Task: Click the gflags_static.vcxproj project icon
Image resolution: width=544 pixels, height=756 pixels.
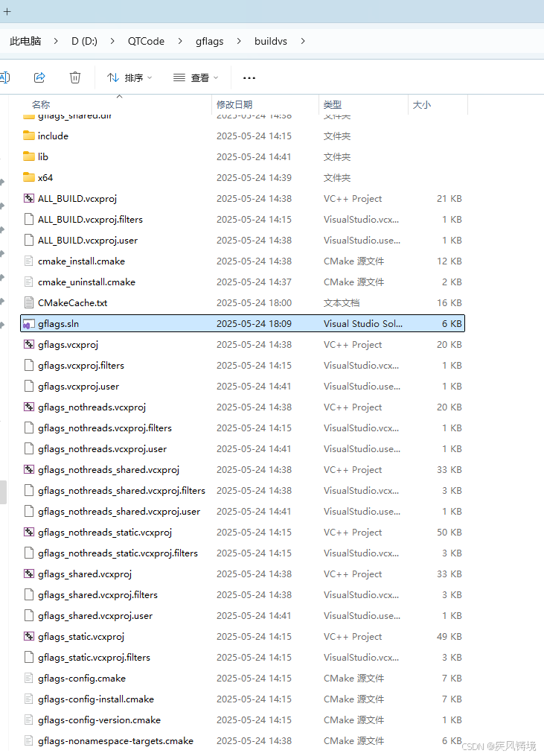Action: point(29,636)
